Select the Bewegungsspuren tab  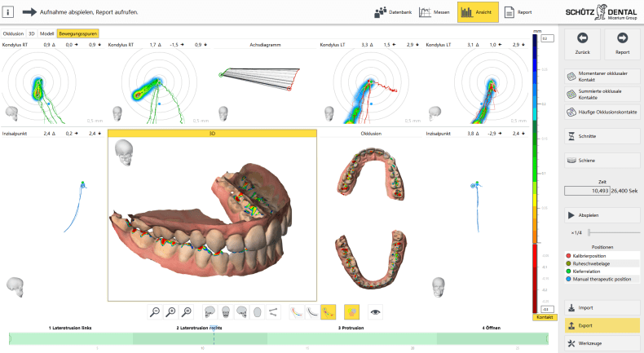(78, 33)
